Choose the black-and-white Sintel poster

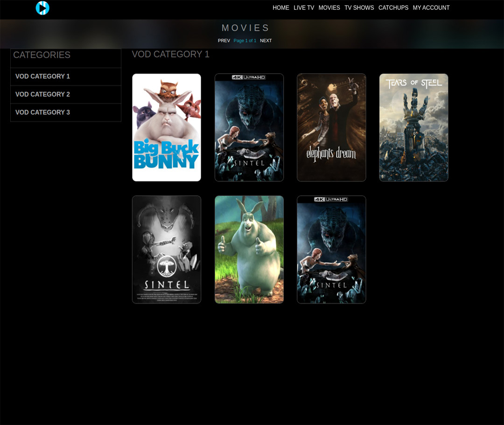coord(167,249)
